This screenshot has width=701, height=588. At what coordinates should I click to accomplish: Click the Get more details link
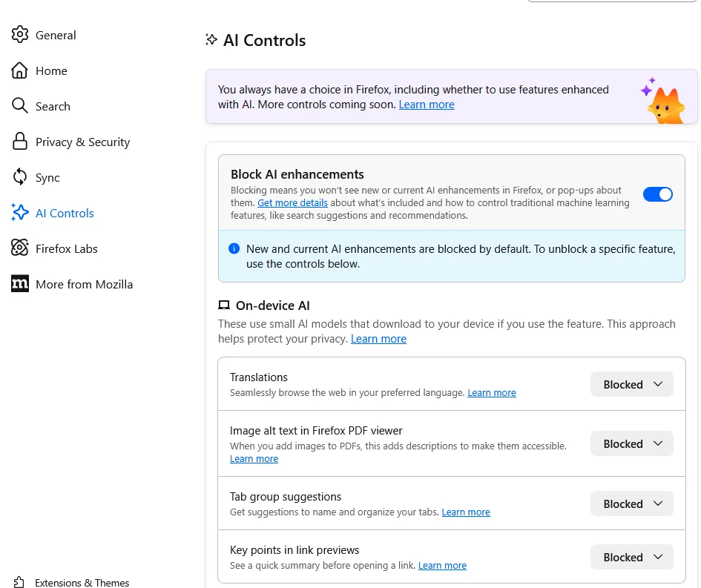pos(292,203)
